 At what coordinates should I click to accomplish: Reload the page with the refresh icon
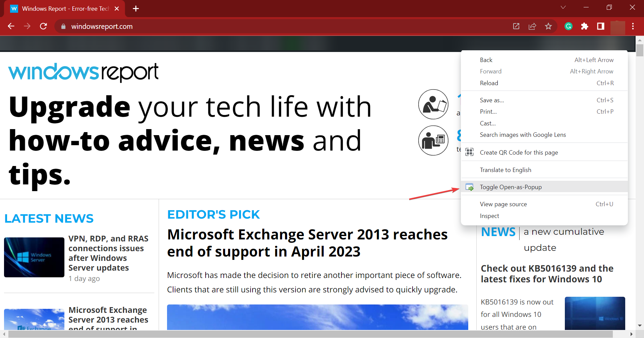[43, 26]
